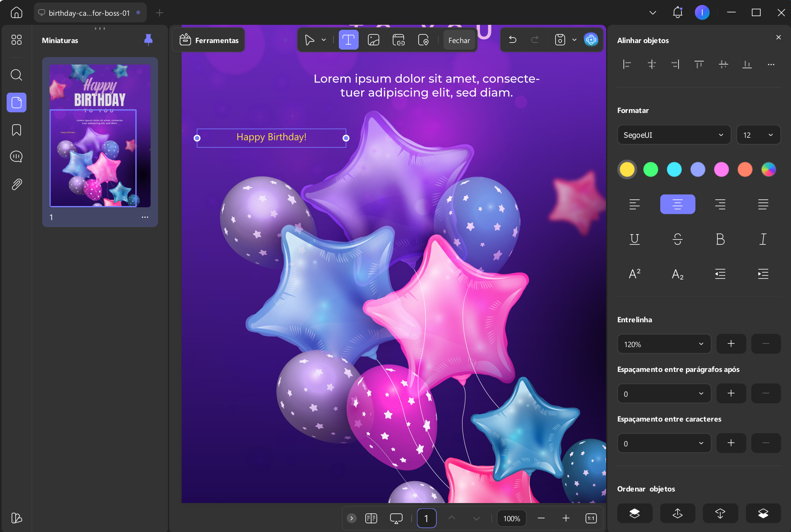Click the Fechar button
This screenshot has height=532, width=791.
[459, 40]
